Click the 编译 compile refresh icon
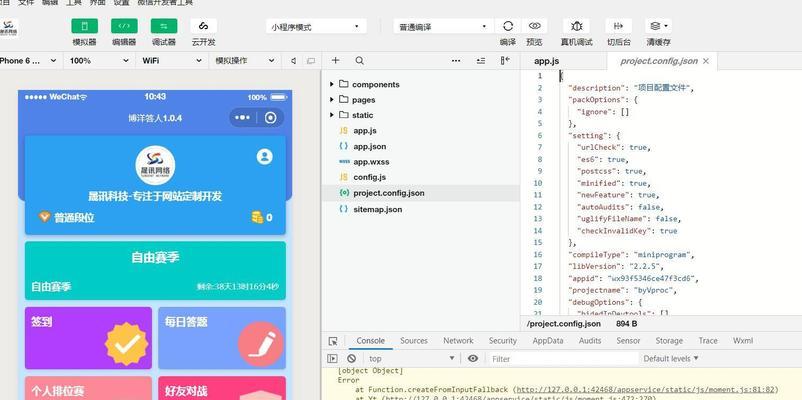Image resolution: width=802 pixels, height=400 pixels. (x=508, y=26)
